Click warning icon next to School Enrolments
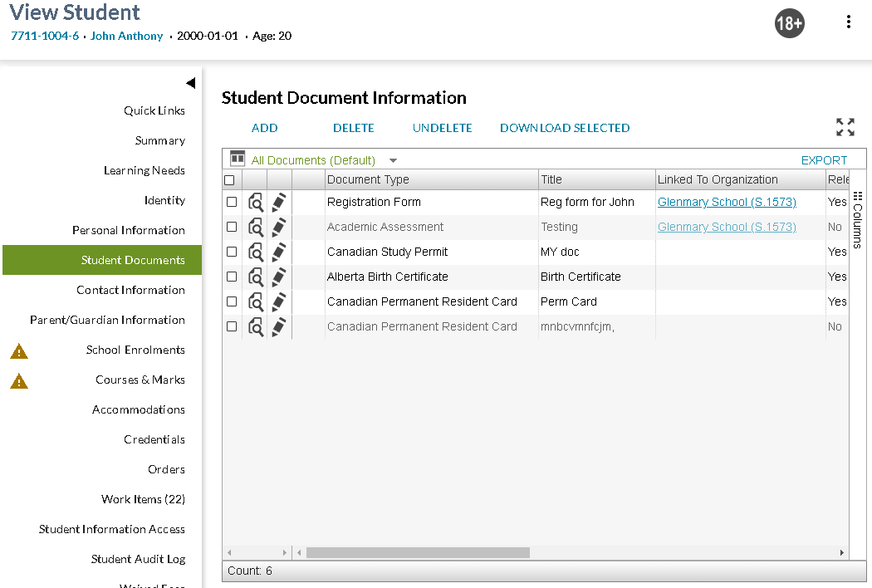Image resolution: width=872 pixels, height=588 pixels. tap(19, 351)
